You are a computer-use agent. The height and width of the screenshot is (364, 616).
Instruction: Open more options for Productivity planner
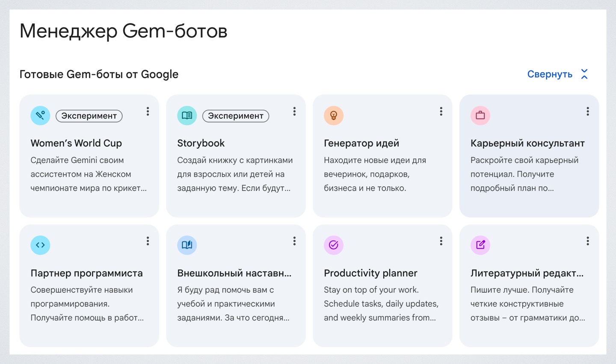pyautogui.click(x=441, y=241)
